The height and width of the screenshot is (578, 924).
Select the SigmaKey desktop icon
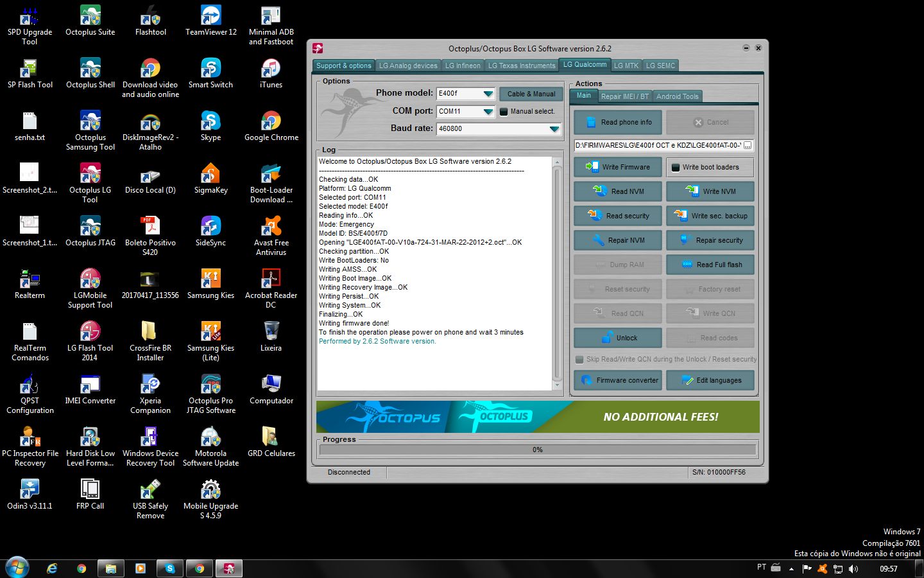(x=211, y=179)
